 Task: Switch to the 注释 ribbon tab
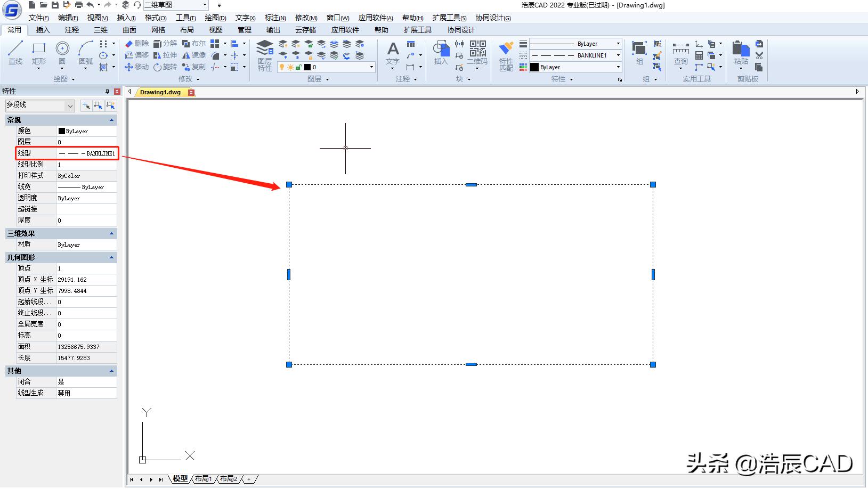72,30
